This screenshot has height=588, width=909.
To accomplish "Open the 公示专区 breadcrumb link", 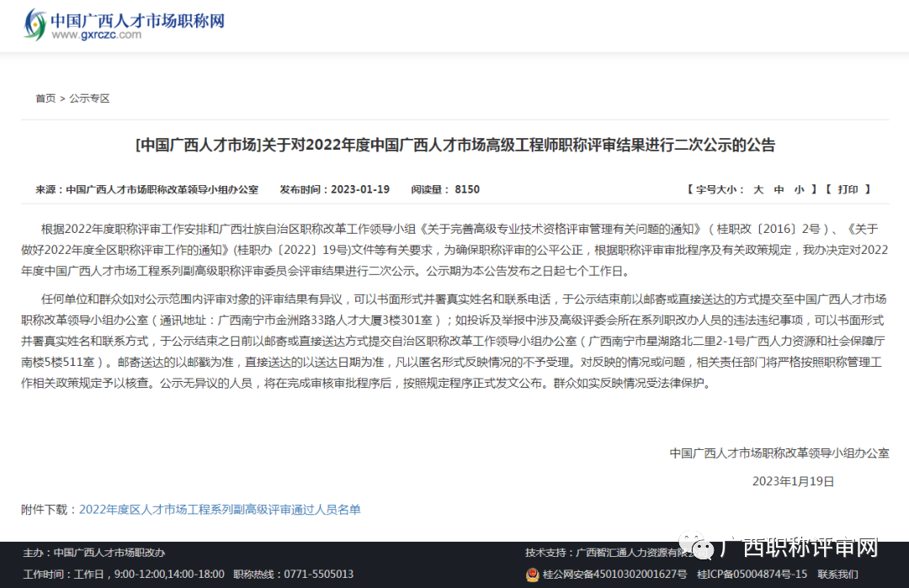I will [89, 98].
